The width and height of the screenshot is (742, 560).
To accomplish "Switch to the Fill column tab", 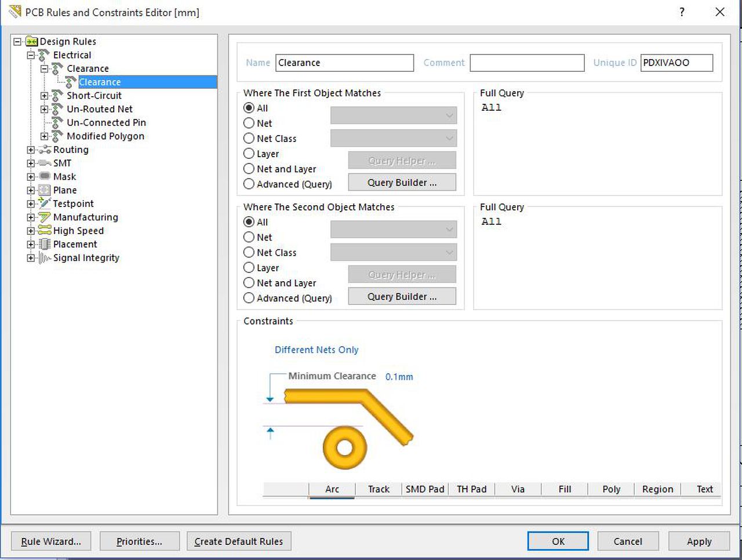I will (x=565, y=489).
